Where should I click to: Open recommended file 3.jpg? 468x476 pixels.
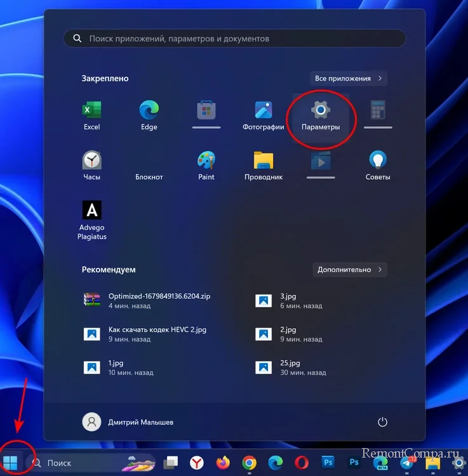(288, 301)
